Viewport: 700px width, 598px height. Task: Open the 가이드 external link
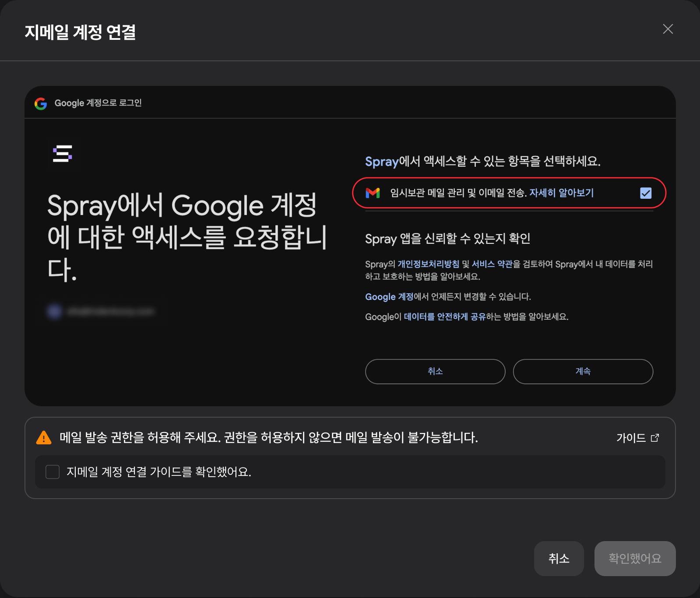(637, 438)
